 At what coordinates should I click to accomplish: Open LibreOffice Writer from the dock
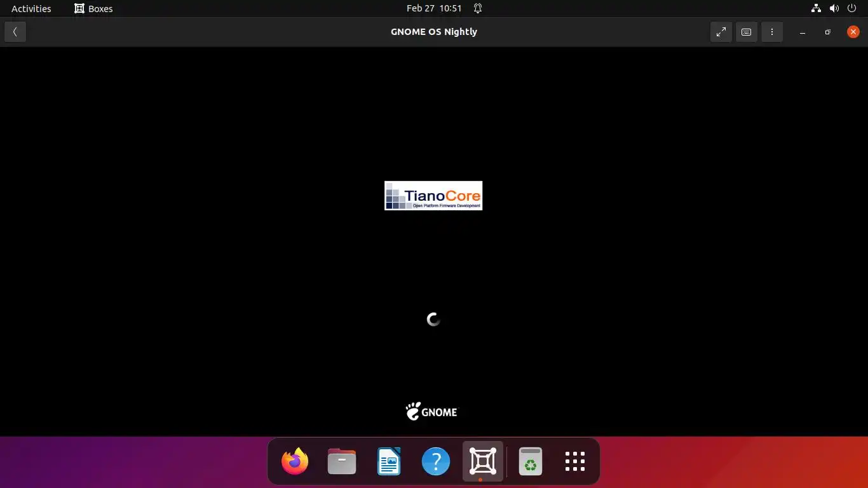click(389, 461)
